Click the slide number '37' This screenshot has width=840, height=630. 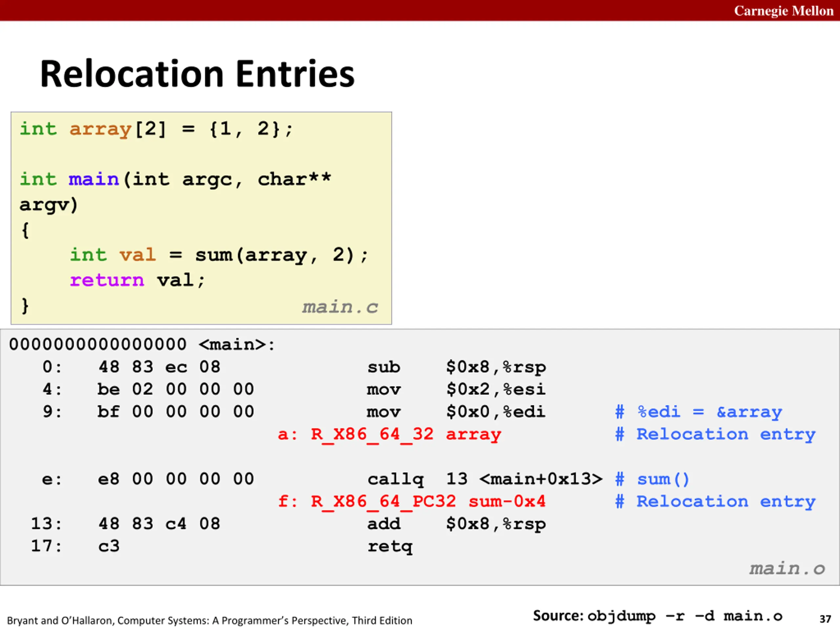(x=825, y=619)
